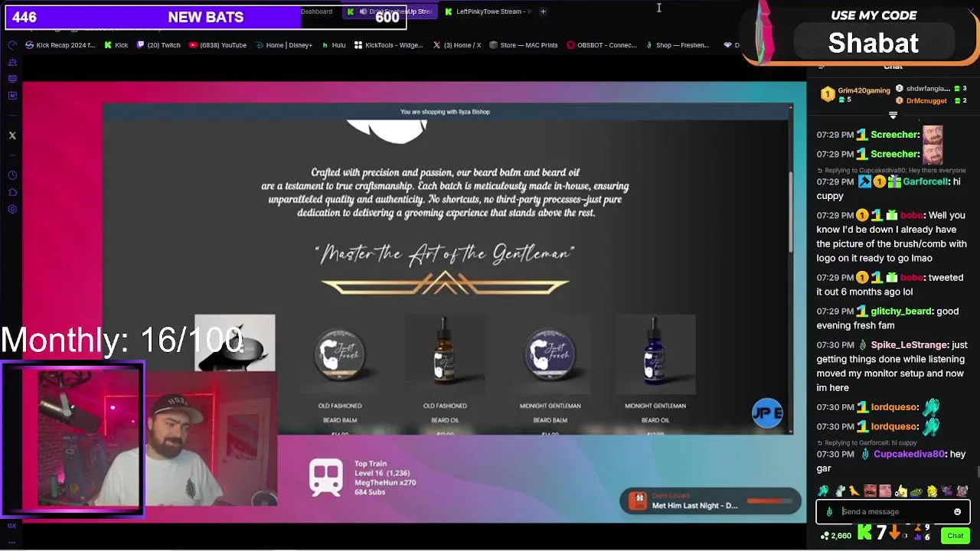Open sidebar settings gear icon
The image size is (980, 551).
click(x=12, y=209)
